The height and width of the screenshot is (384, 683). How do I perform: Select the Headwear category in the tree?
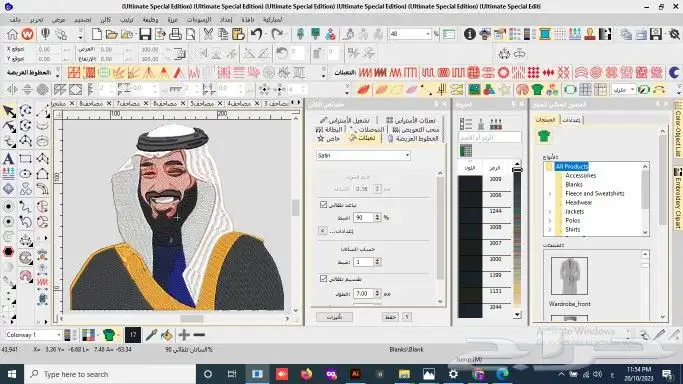pos(578,202)
